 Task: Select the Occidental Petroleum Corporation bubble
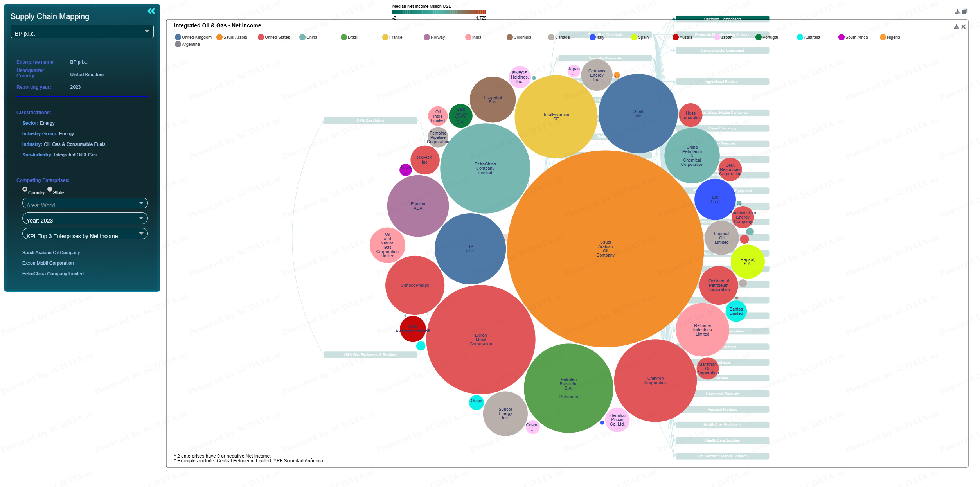click(x=719, y=285)
